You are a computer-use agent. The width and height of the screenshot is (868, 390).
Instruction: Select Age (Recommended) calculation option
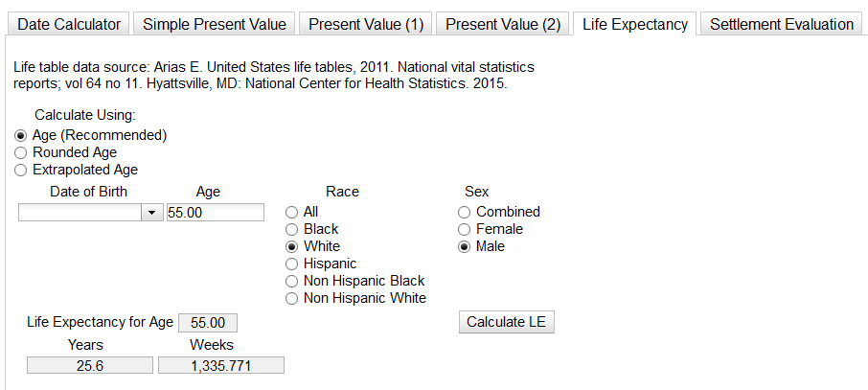coord(21,135)
